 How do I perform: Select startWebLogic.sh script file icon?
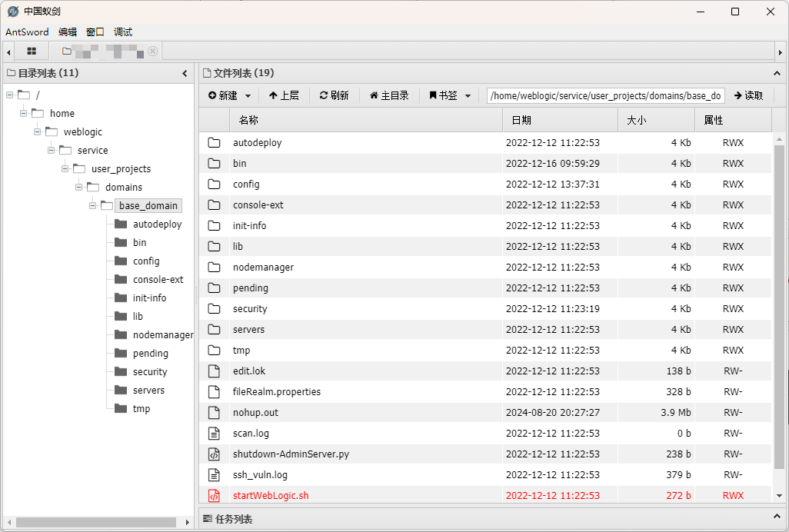215,496
